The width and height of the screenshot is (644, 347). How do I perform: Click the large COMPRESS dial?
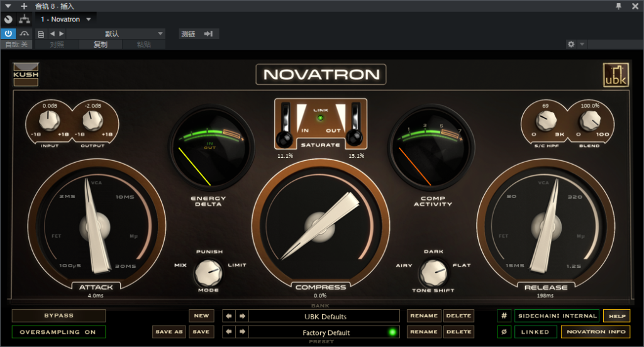320,226
